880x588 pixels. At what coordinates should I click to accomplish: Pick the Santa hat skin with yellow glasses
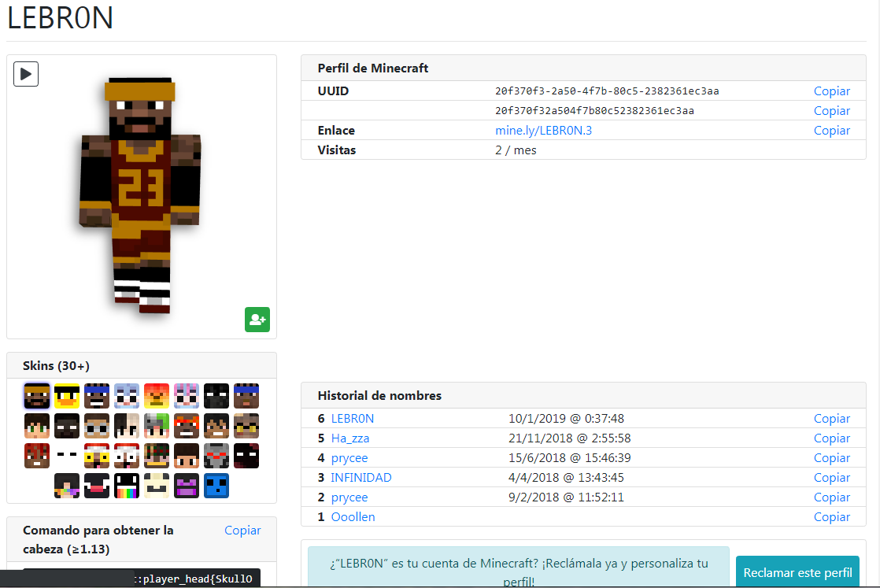pyautogui.click(x=97, y=456)
